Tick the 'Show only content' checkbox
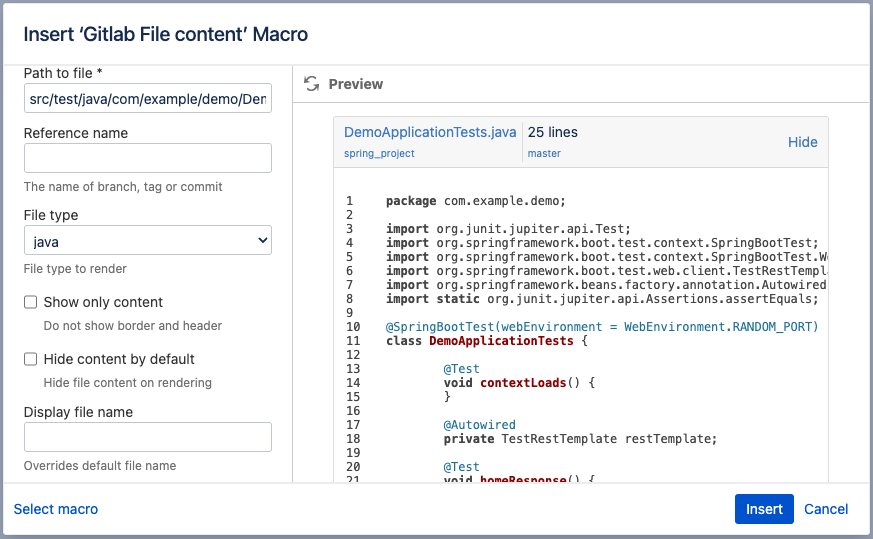873x539 pixels. pos(31,302)
